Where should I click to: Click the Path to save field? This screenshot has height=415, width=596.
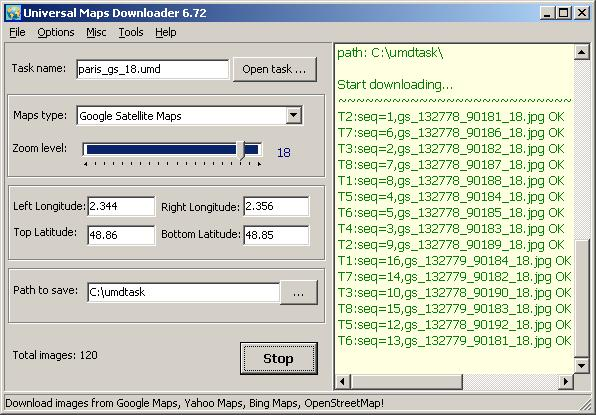coord(184,292)
